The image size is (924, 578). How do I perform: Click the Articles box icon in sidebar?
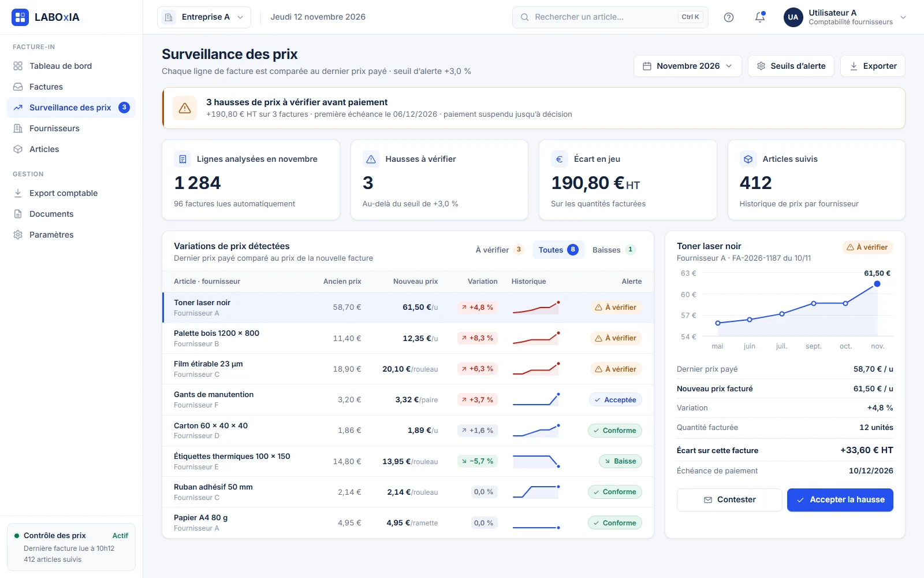[18, 149]
